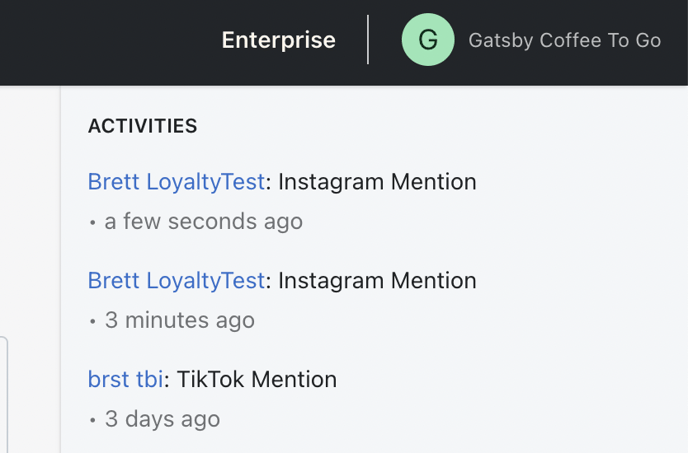Click the bullet before '3 days ago'
This screenshot has width=688, height=453.
tap(92, 420)
